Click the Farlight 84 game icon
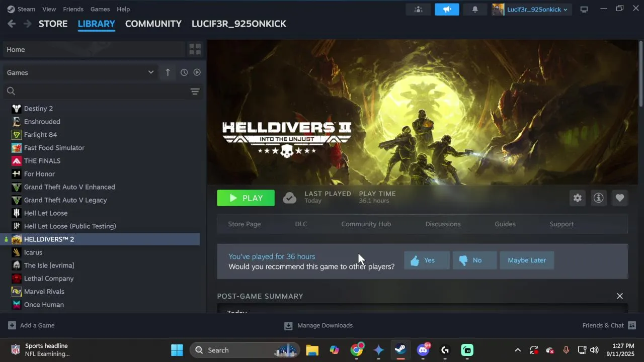This screenshot has width=644, height=362. pos(17,135)
